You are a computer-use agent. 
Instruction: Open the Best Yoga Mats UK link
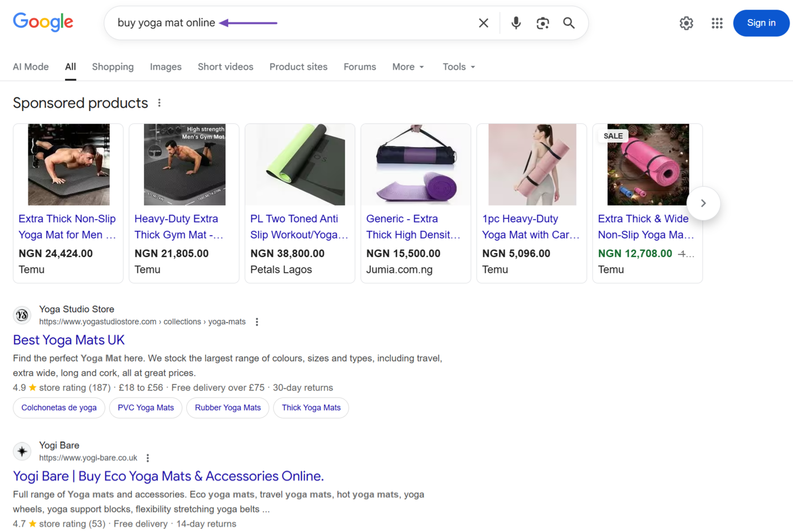pos(68,340)
